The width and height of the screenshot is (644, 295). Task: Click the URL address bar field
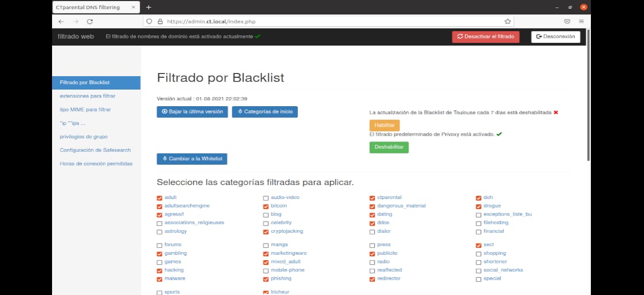(x=333, y=21)
